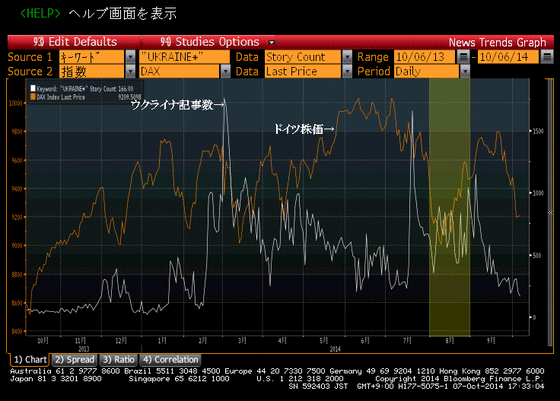Collapse the right panel chevron handle

click(x=550, y=213)
